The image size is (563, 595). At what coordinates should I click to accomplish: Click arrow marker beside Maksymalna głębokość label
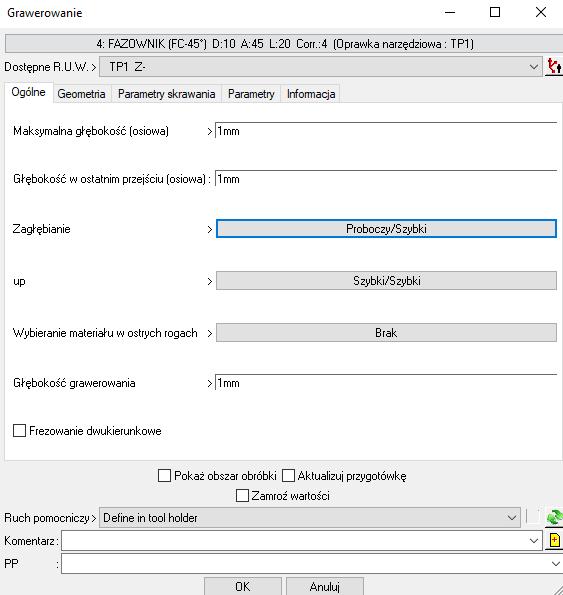point(210,131)
